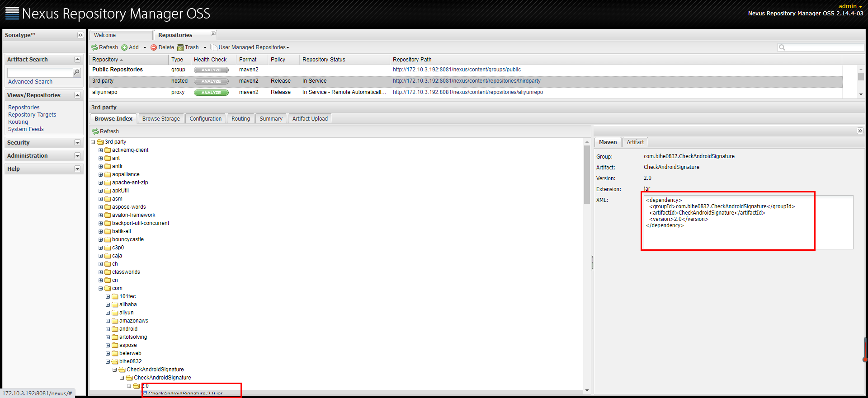Open Repository Targets link
This screenshot has height=398, width=868.
[32, 115]
